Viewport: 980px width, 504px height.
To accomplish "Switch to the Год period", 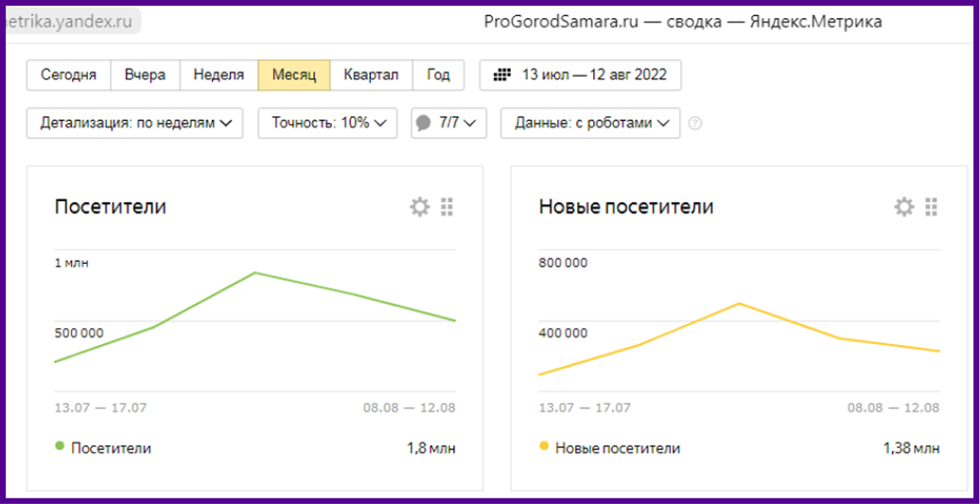I will pyautogui.click(x=438, y=75).
